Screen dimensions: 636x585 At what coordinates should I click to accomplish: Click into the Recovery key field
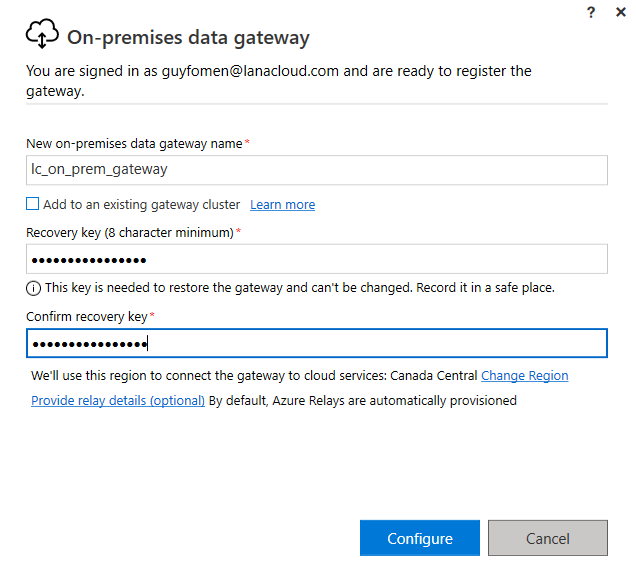pos(317,259)
